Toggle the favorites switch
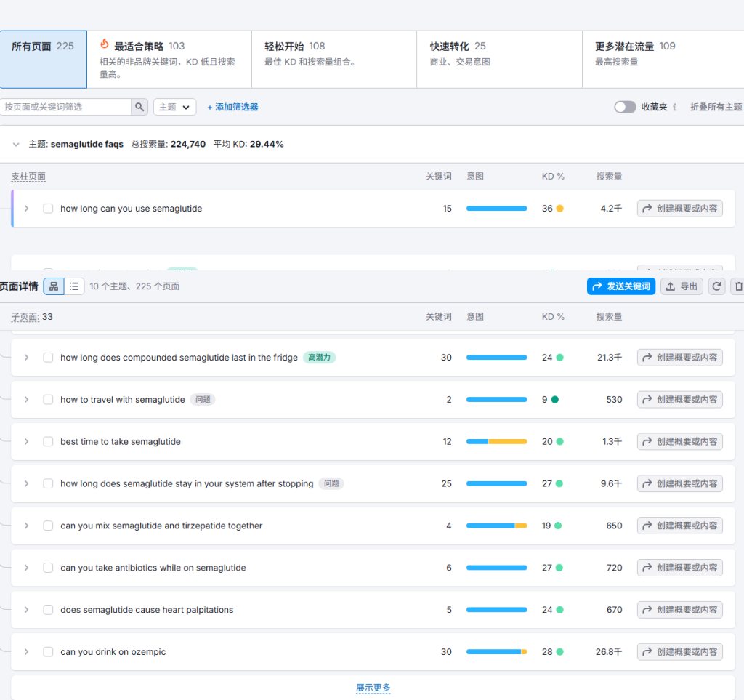744x700 pixels. click(625, 108)
